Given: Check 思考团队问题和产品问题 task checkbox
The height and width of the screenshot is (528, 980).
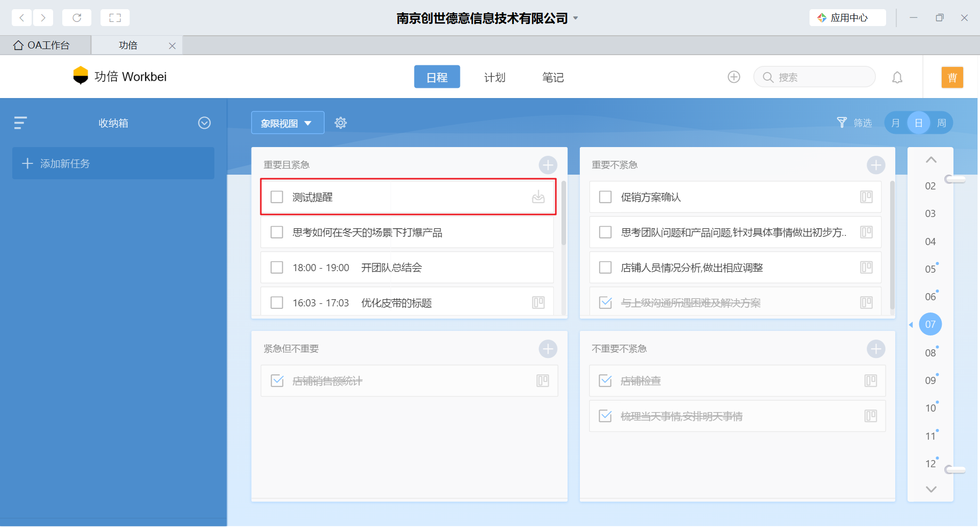Looking at the screenshot, I should click(605, 232).
